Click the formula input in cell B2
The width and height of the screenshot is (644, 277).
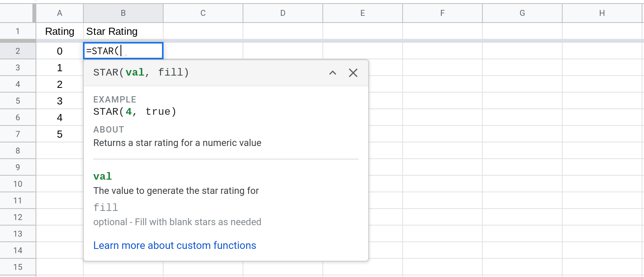tap(123, 51)
